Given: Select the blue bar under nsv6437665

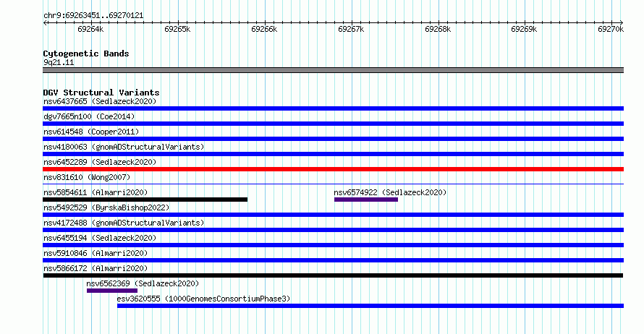Looking at the screenshot, I should [x=333, y=108].
